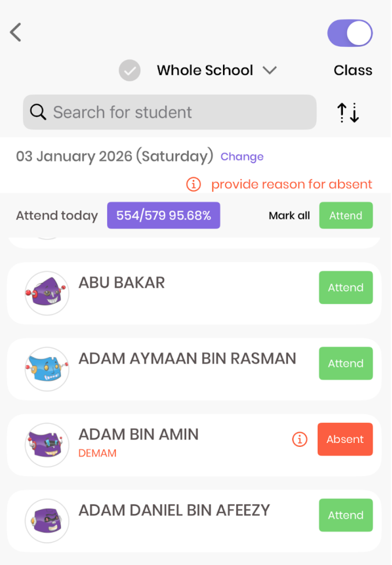Tap the back arrow icon
This screenshot has height=565, width=392.
pos(16,33)
